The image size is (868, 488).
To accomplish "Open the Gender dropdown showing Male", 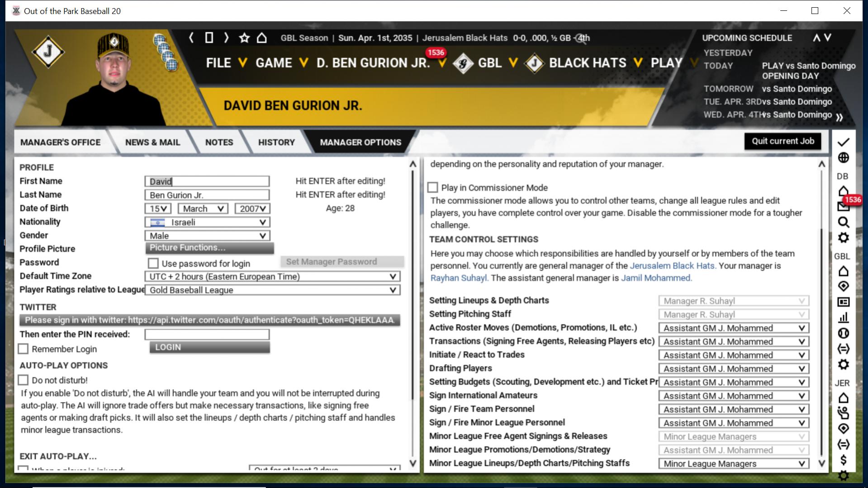I will pos(207,236).
